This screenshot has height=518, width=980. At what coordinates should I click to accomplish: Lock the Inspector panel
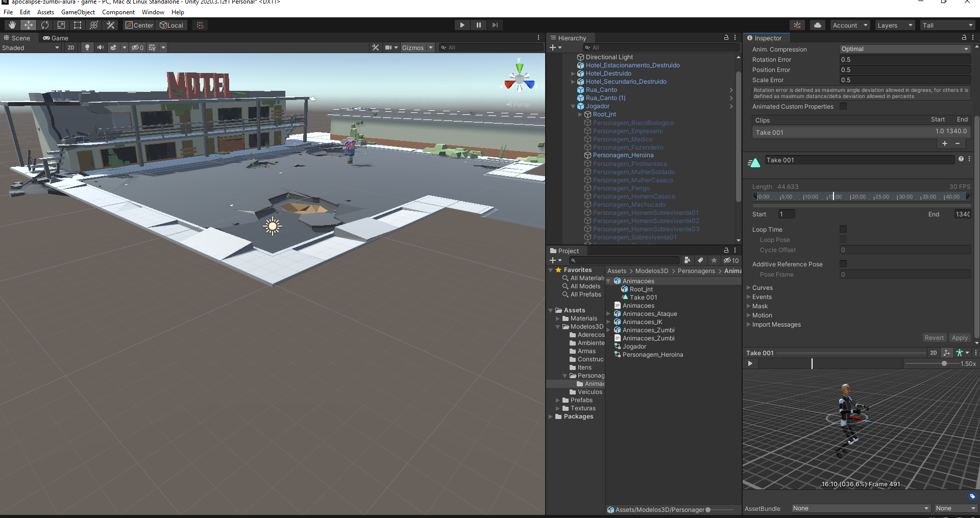coord(964,38)
